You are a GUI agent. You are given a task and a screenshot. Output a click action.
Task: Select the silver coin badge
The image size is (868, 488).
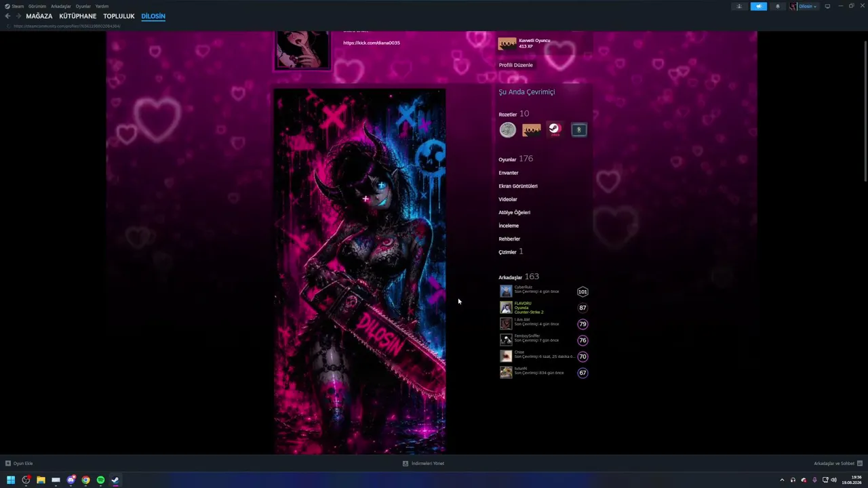(x=508, y=130)
